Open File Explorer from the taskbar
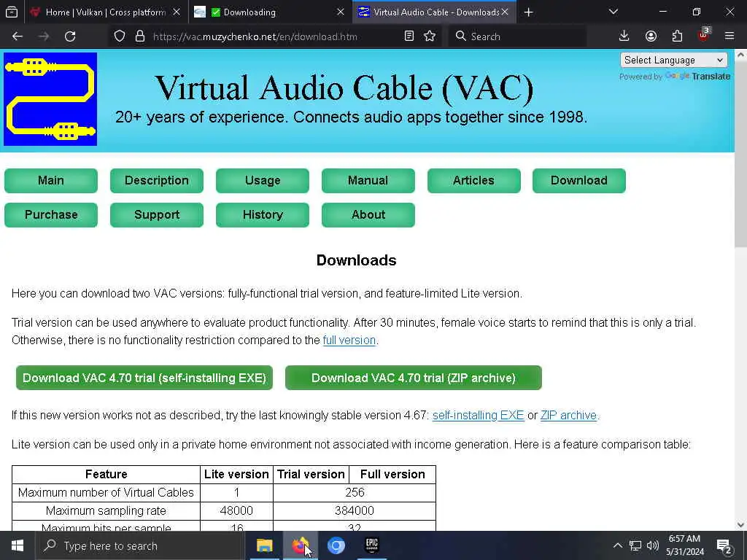 pyautogui.click(x=264, y=545)
